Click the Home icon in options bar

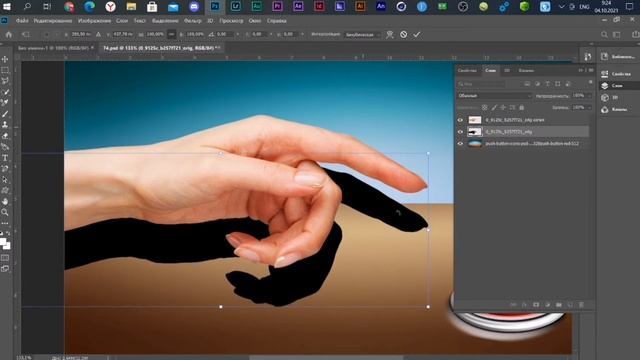click(9, 35)
